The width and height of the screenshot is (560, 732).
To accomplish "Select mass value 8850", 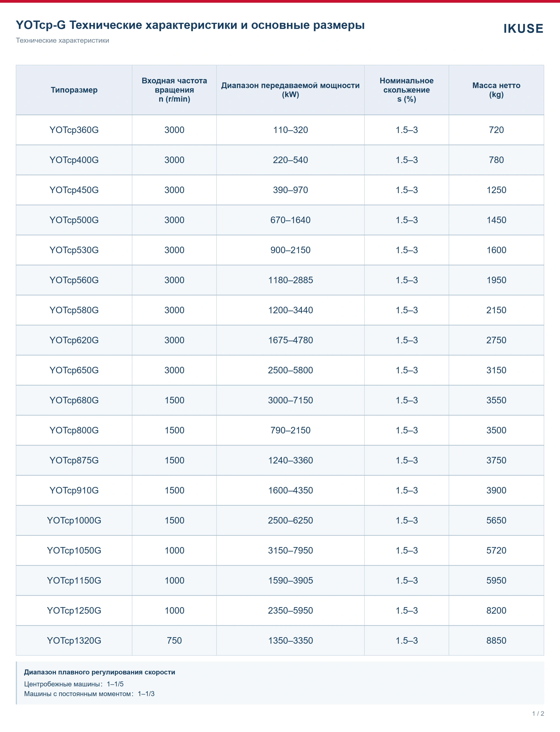I will (x=496, y=640).
